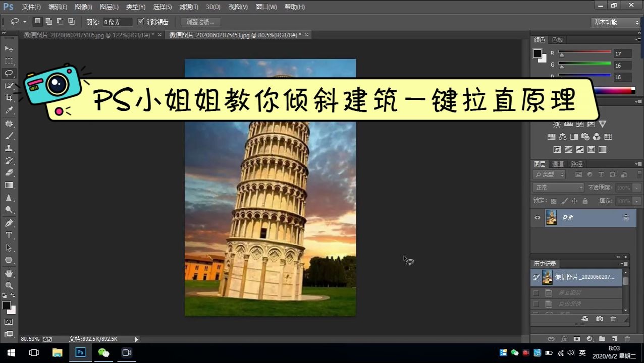Select the Spot Healing Brush tool
Image resolution: width=644 pixels, height=363 pixels.
point(9,124)
